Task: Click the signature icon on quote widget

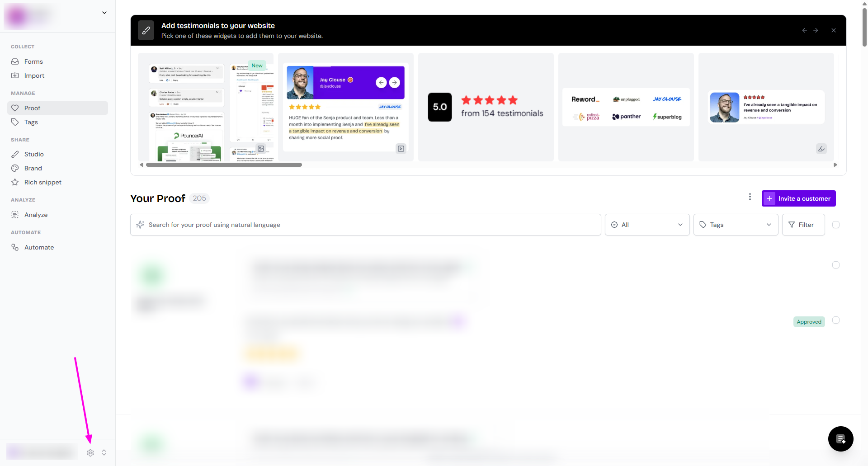Action: click(821, 149)
